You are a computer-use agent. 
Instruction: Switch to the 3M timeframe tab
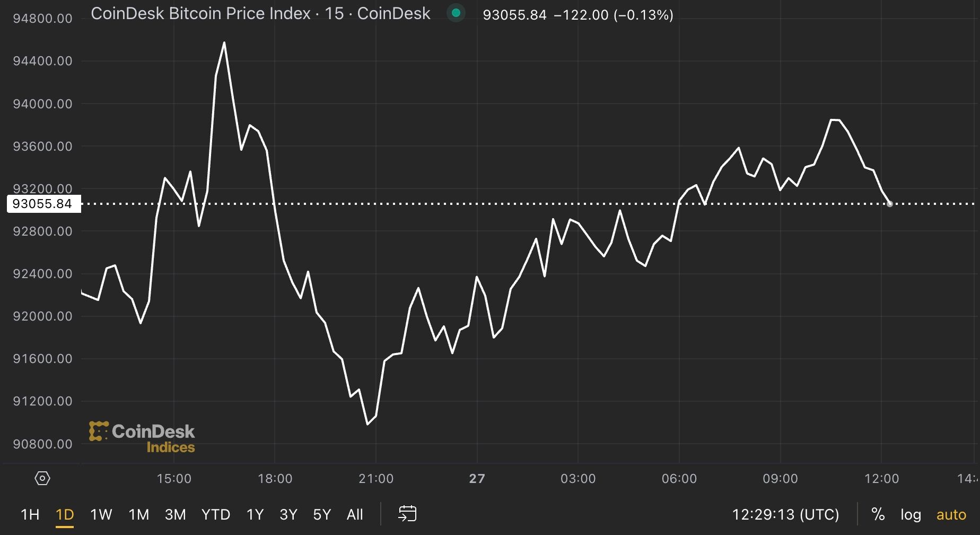176,514
